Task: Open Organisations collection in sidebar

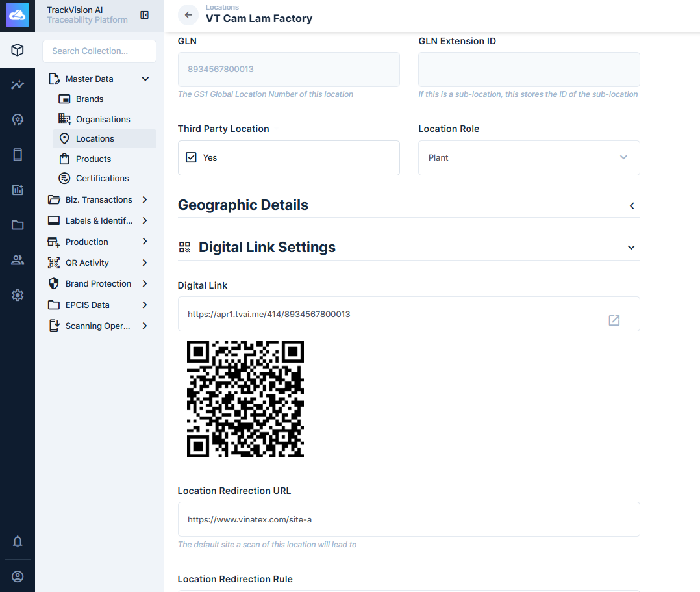Action: (105, 119)
